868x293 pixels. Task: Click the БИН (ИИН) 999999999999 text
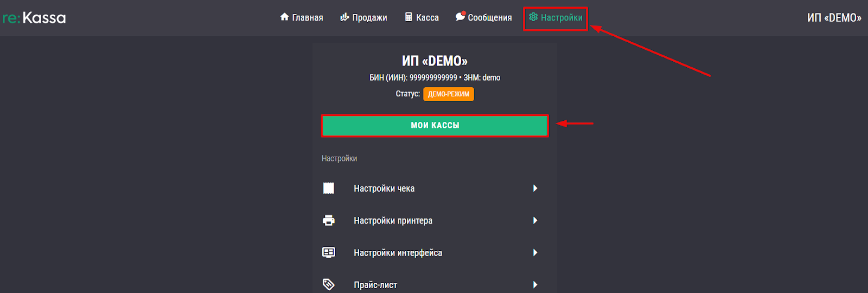tap(413, 78)
